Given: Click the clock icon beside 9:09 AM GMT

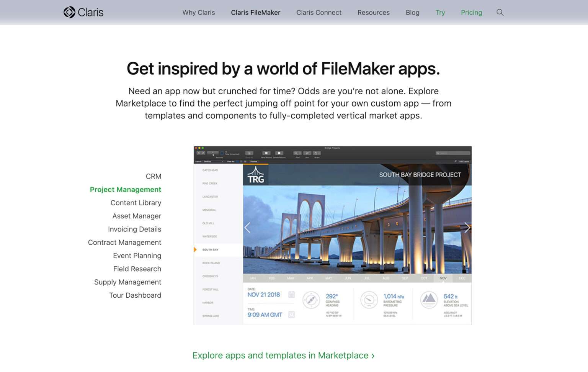Looking at the screenshot, I should 291,314.
